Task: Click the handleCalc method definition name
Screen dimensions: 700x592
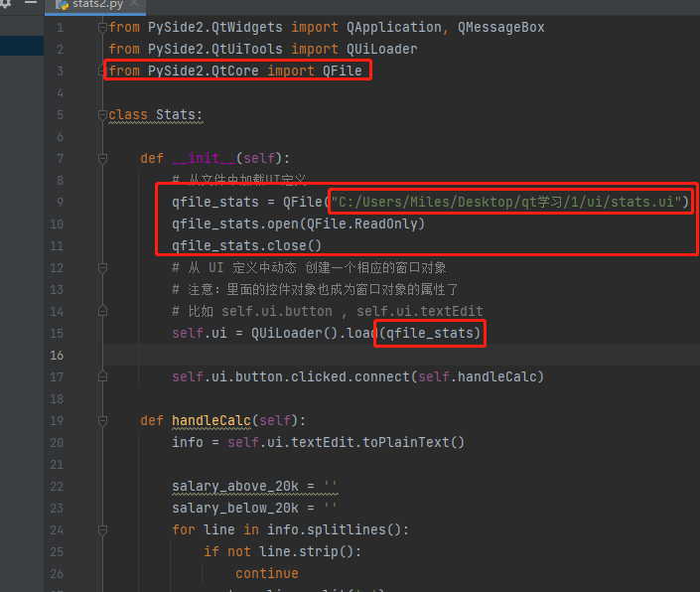Action: (211, 421)
